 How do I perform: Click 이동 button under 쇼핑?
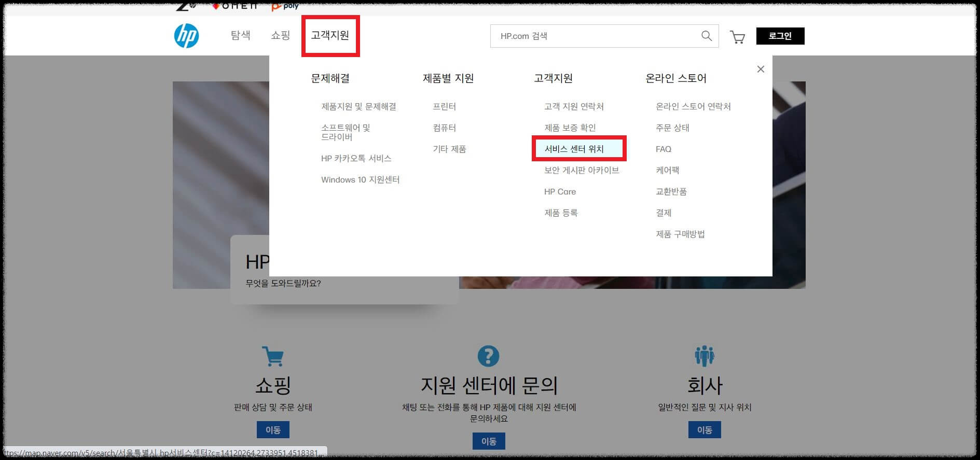coord(273,430)
